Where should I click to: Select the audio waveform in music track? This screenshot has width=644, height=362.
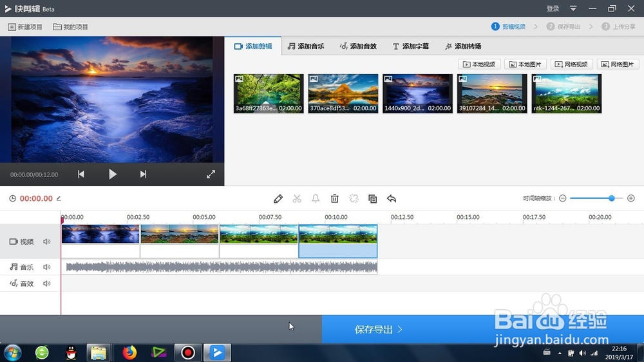(222, 267)
